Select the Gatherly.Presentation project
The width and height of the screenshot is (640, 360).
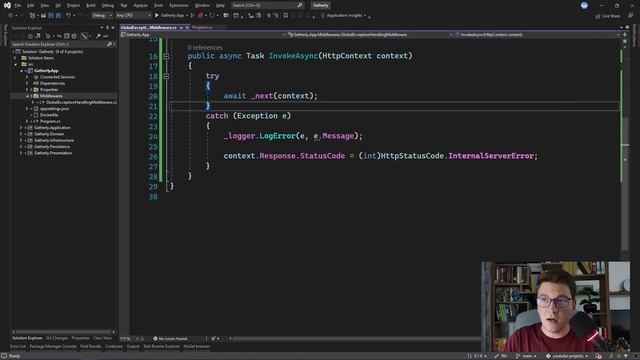[53, 153]
